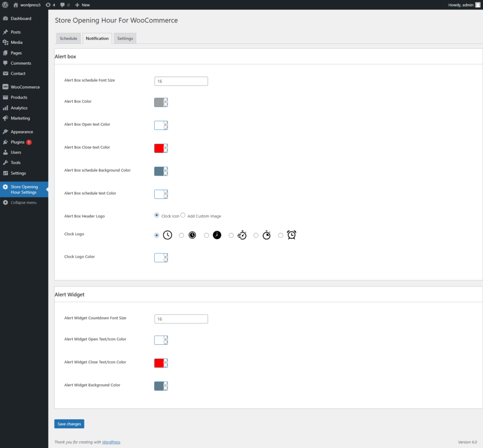
Task: Open Appearance in the sidebar
Action: point(24,132)
